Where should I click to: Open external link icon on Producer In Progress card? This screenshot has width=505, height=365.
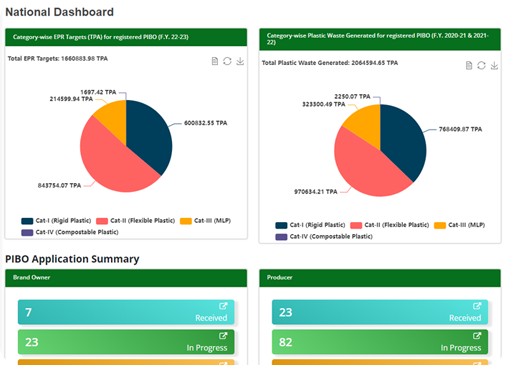pyautogui.click(x=477, y=336)
